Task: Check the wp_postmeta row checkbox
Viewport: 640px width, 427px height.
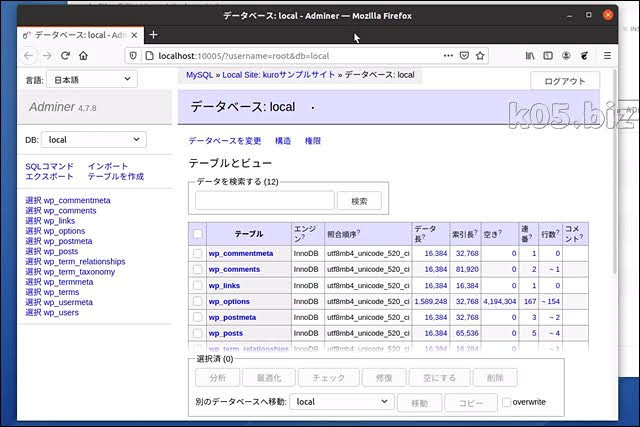Action: (198, 317)
